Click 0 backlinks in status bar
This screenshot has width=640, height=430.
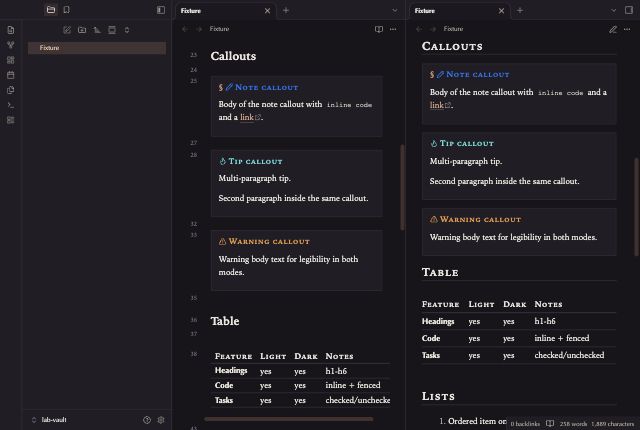[525, 424]
